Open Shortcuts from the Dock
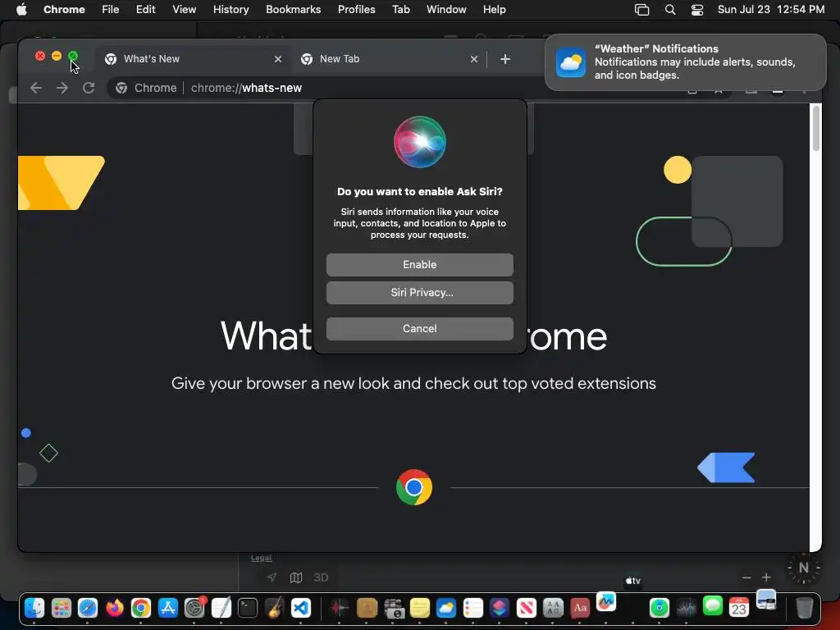Viewport: 840px width, 630px height. click(x=500, y=608)
